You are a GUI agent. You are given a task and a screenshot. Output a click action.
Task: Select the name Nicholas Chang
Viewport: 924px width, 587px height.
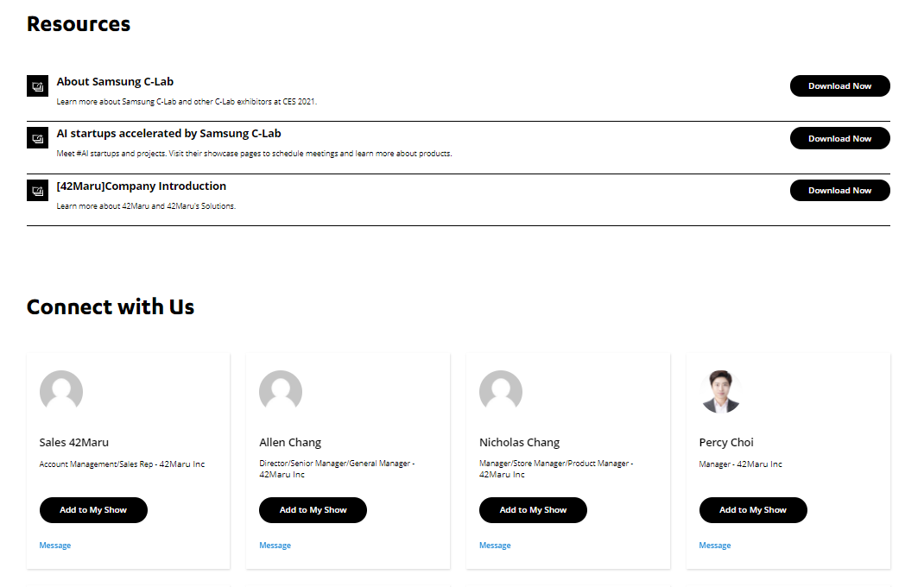point(519,443)
